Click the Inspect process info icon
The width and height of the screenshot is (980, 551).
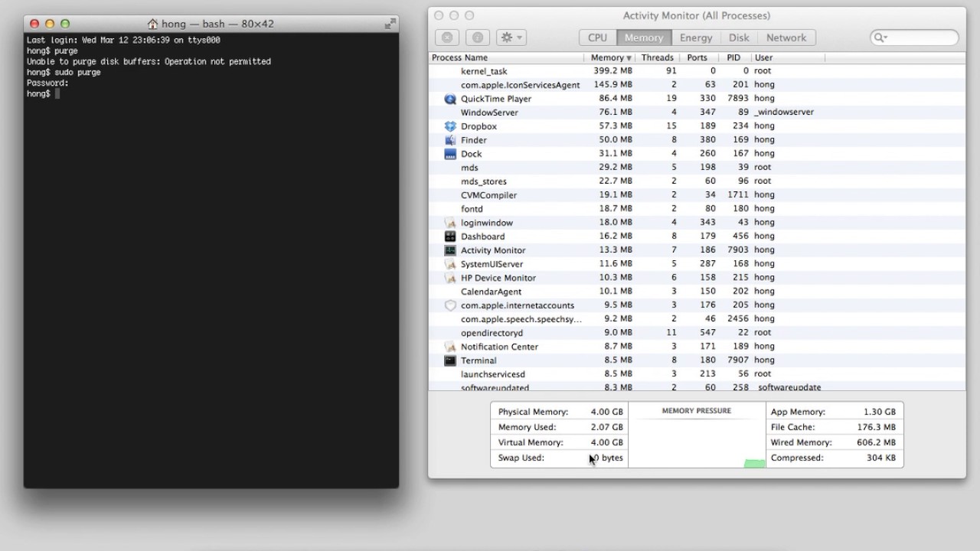(477, 37)
